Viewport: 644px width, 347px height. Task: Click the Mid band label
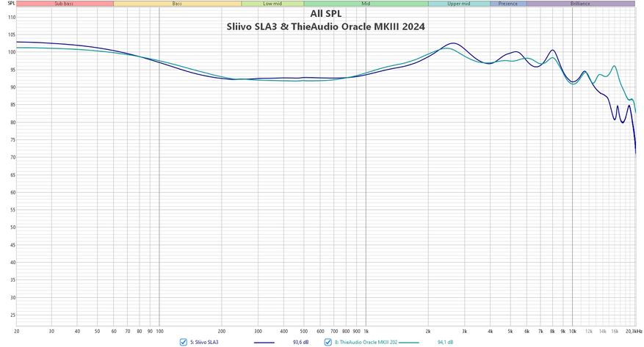[x=366, y=4]
